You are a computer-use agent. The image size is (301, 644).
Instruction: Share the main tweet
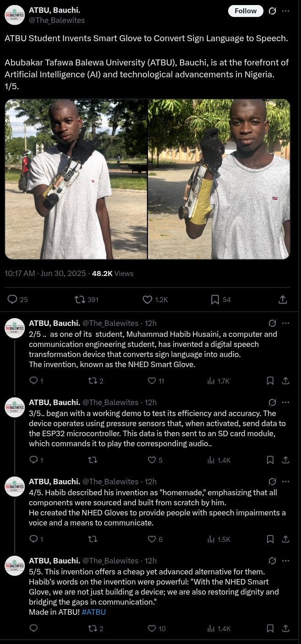click(x=283, y=299)
